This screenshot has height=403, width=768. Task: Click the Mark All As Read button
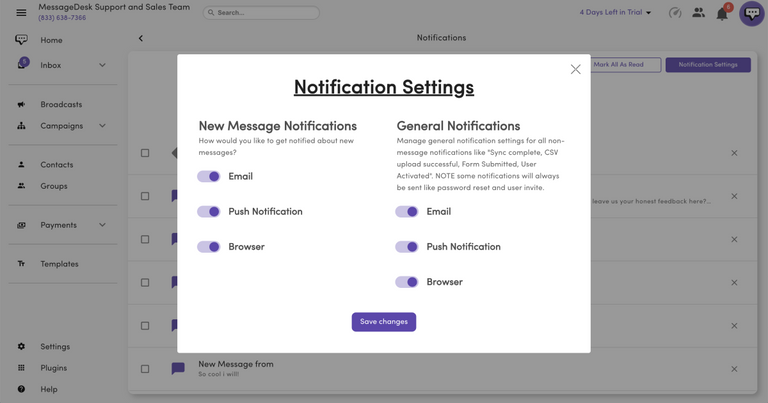click(619, 65)
